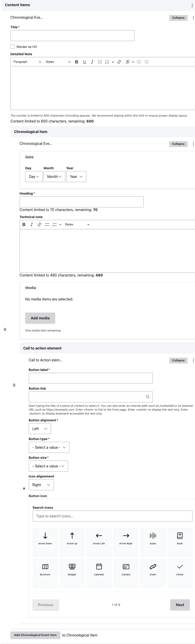Image resolution: width=195 pixels, height=644 pixels.
Task: Go to Next page of icons
Action: coord(180,605)
